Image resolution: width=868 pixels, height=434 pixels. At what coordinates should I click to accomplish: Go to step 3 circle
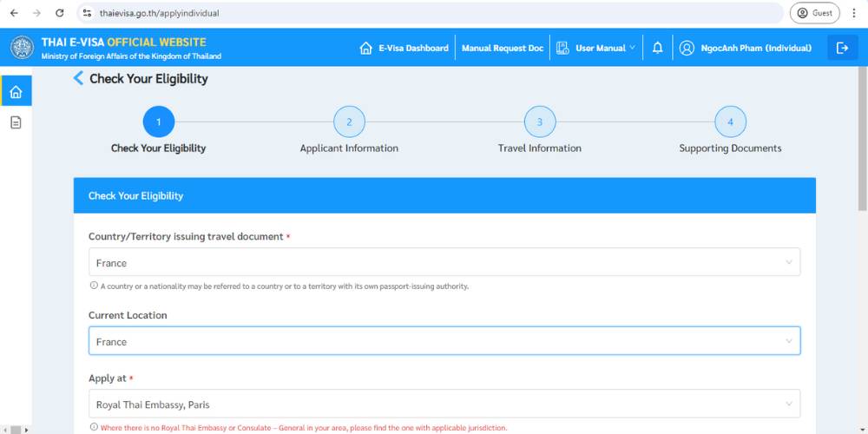point(540,122)
